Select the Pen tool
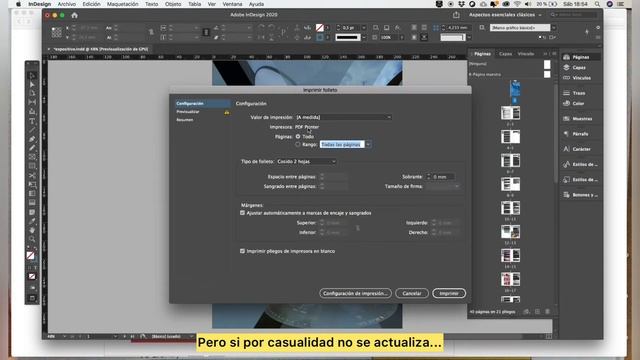The image size is (640, 360). tap(32, 139)
